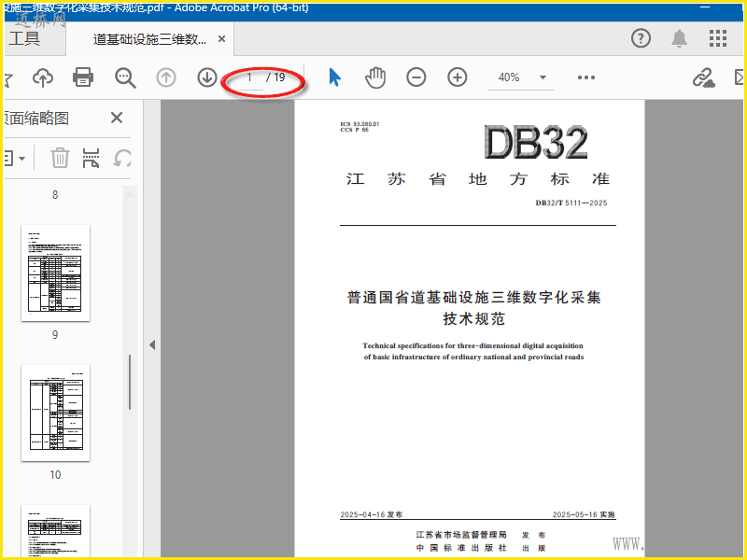
Task: Open the Find text magnifier tool
Action: (125, 77)
